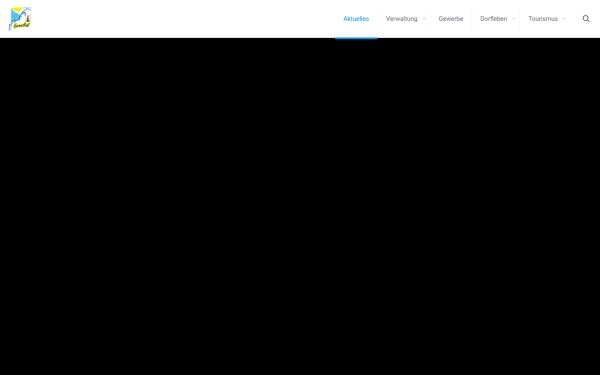Select the Verwaltung navigation label
The height and width of the screenshot is (375, 600).
click(401, 19)
